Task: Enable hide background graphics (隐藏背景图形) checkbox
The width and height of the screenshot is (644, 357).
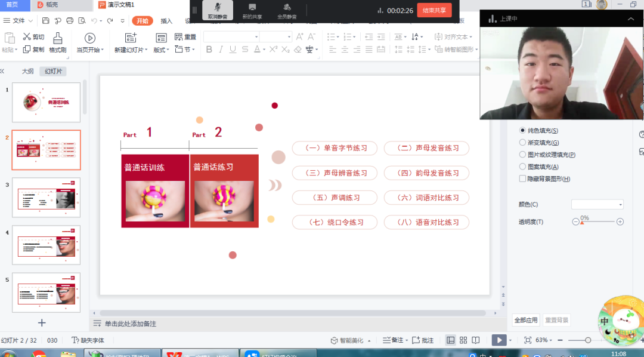Action: [522, 178]
